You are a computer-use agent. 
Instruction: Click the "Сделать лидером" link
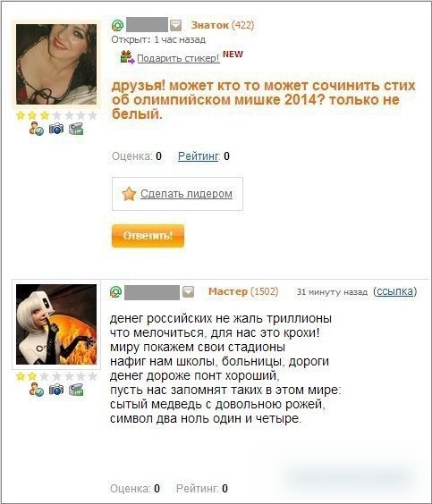[186, 194]
